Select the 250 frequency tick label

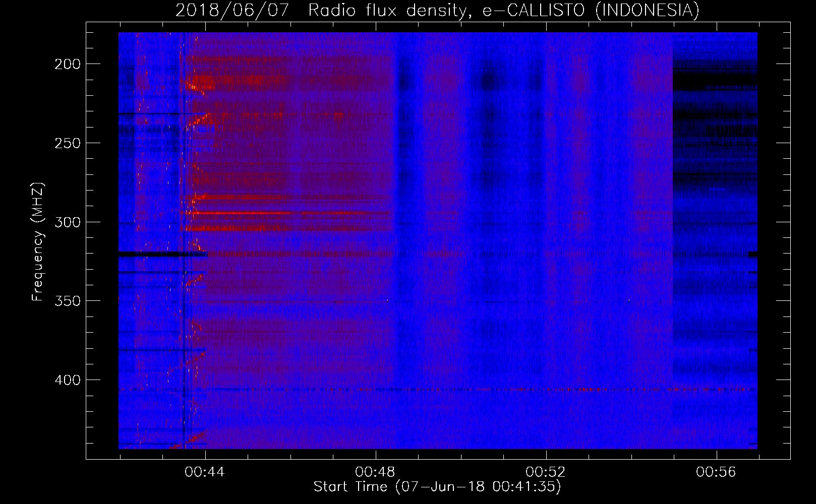click(68, 143)
